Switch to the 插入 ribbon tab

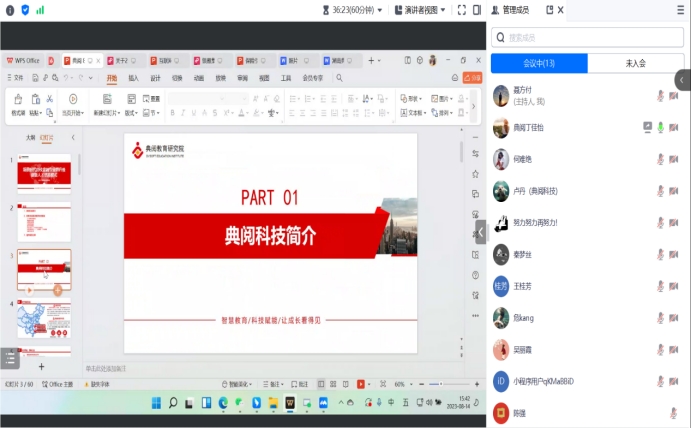(x=133, y=77)
